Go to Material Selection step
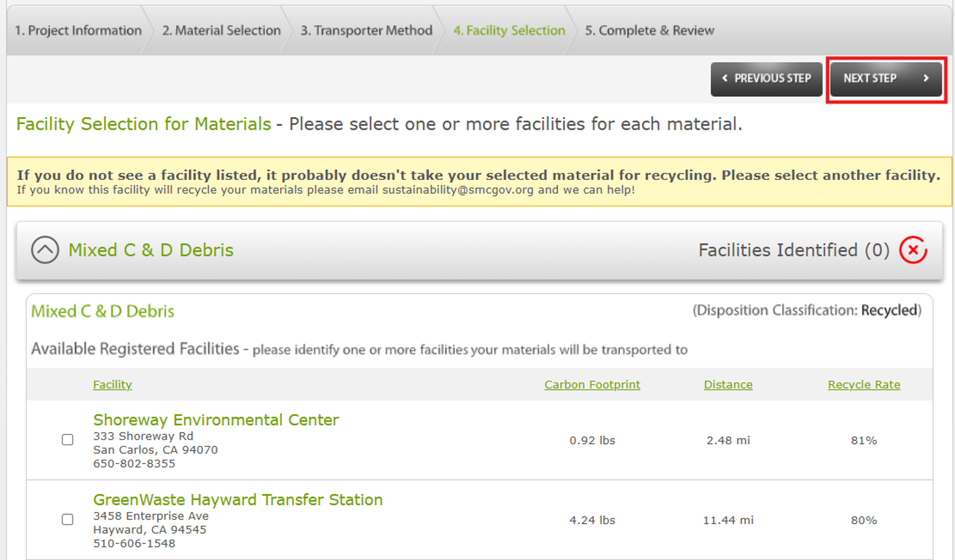The image size is (955, 560). coord(220,30)
